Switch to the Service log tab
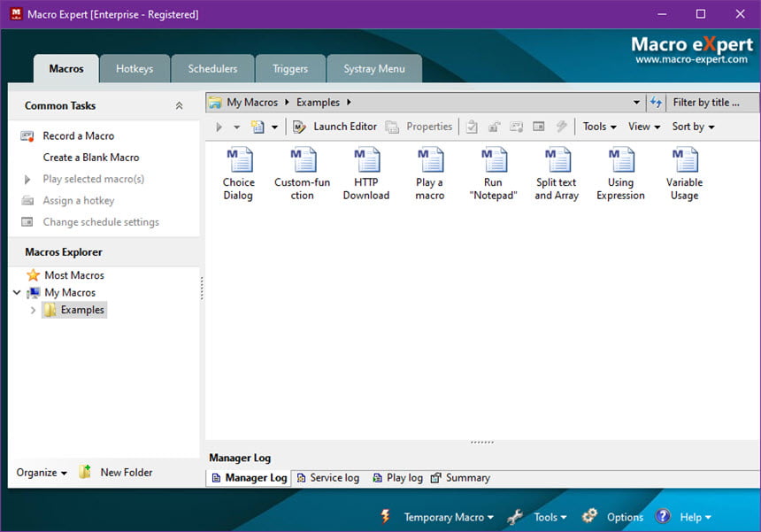The image size is (761, 532). pyautogui.click(x=328, y=478)
